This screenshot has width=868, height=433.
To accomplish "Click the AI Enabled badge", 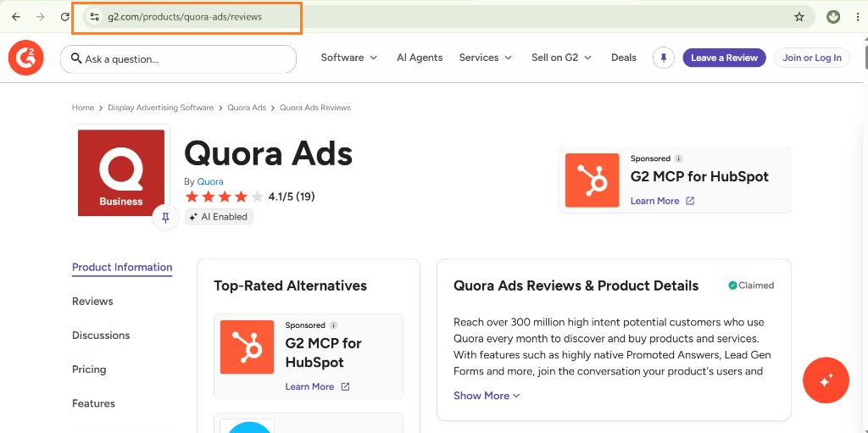I will click(219, 217).
